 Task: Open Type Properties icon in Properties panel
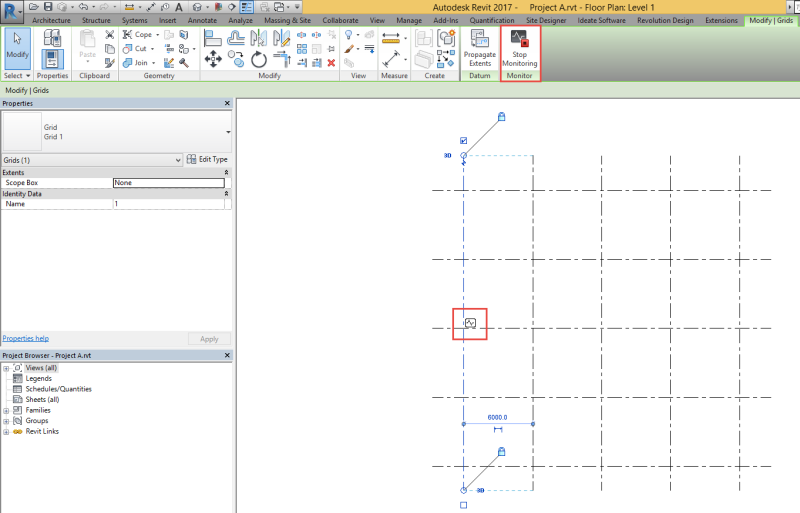(x=52, y=38)
